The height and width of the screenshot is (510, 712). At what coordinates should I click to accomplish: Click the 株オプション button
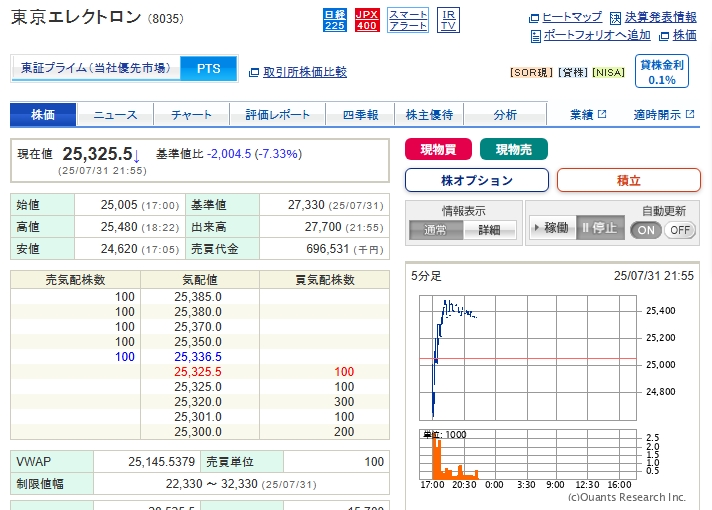[x=477, y=180]
